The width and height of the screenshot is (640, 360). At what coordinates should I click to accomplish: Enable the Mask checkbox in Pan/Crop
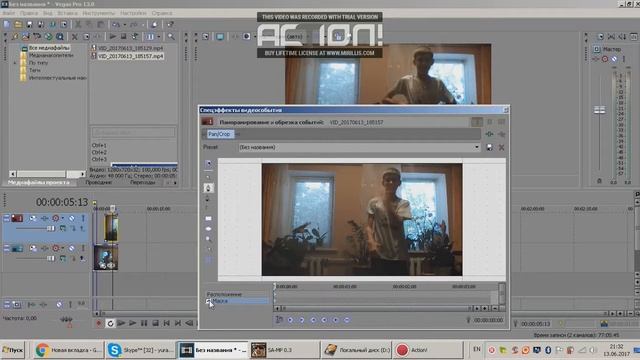(208, 301)
